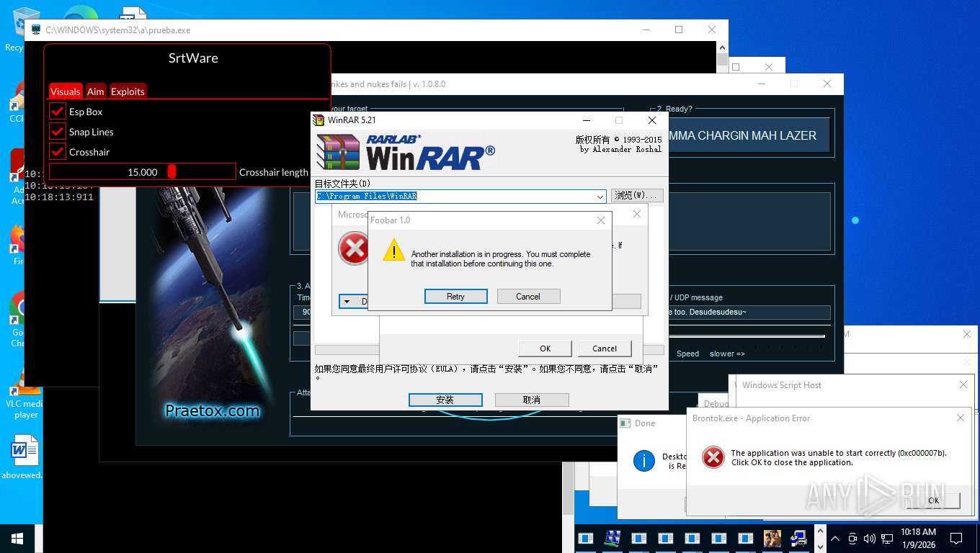Click Cancel next to the OK button

coord(605,349)
